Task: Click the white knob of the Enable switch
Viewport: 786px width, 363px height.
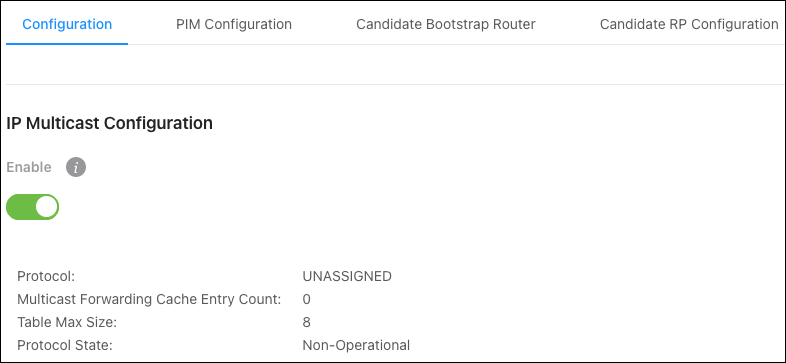Action: click(46, 207)
